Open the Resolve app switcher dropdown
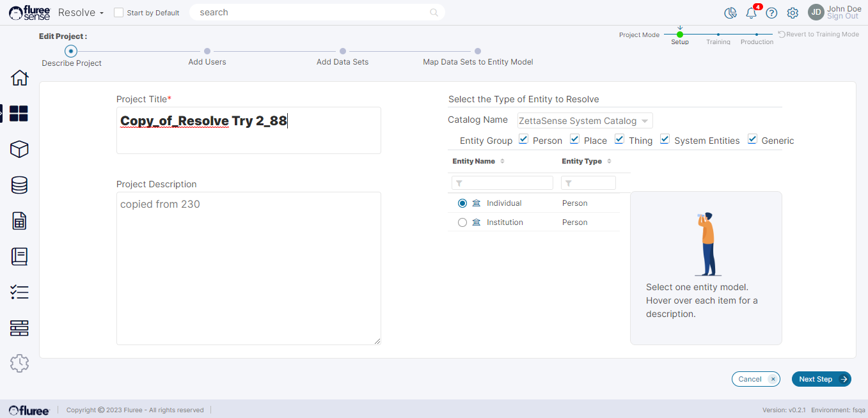This screenshot has height=418, width=868. (x=81, y=13)
